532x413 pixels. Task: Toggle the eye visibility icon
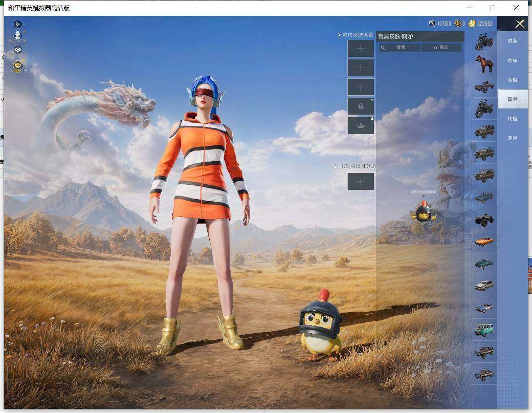pos(17,50)
